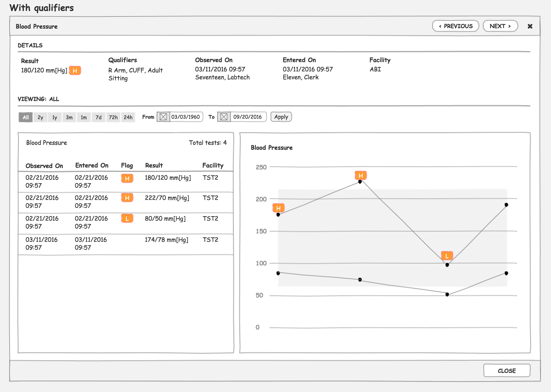
Task: Click the L marker on the chart
Action: point(447,256)
